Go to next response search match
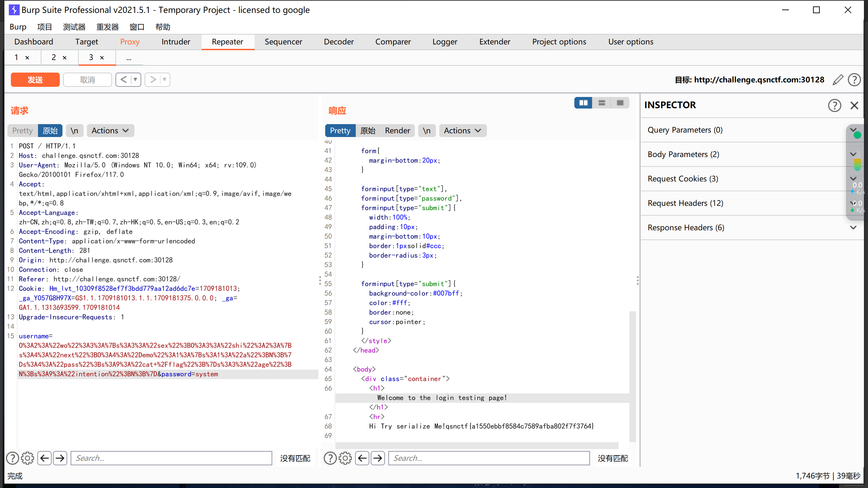868x488 pixels. 378,458
